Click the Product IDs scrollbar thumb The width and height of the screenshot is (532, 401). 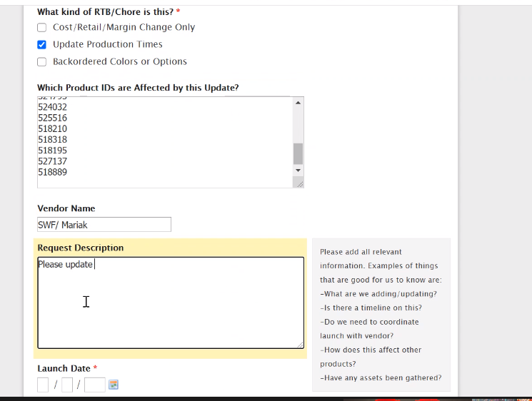tap(298, 153)
